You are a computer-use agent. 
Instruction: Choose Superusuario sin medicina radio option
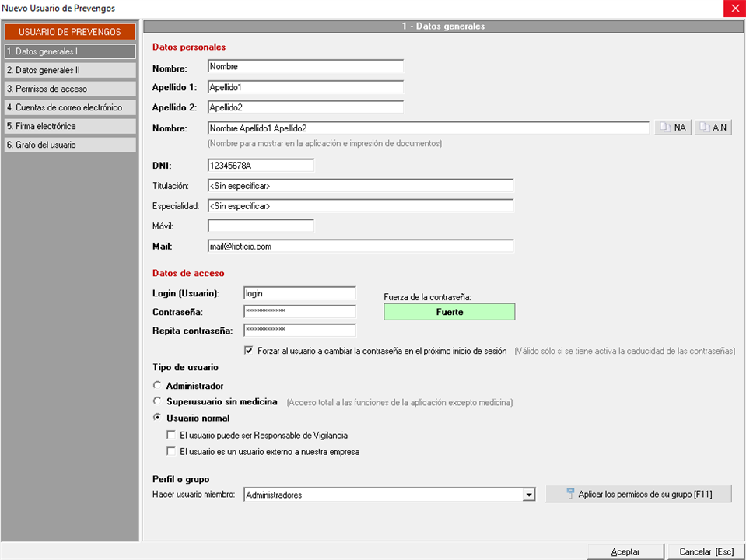(158, 402)
